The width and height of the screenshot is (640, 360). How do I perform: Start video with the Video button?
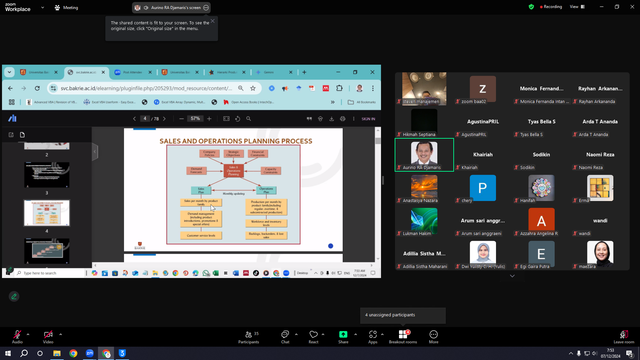click(48, 336)
